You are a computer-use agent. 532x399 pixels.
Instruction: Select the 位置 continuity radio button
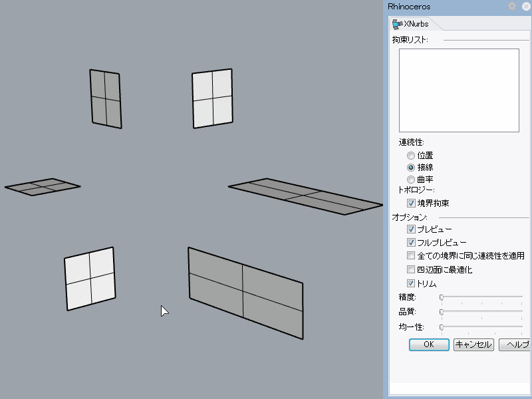(x=411, y=156)
